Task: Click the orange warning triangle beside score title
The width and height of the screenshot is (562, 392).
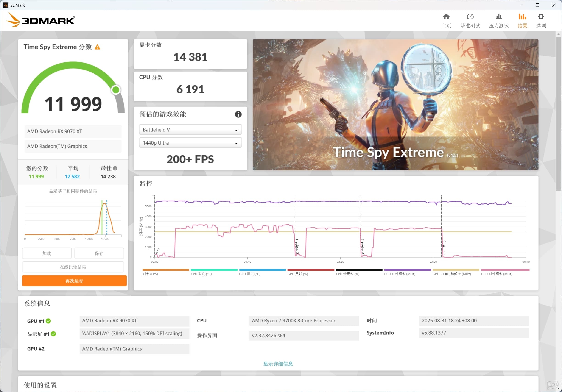Action: point(98,47)
